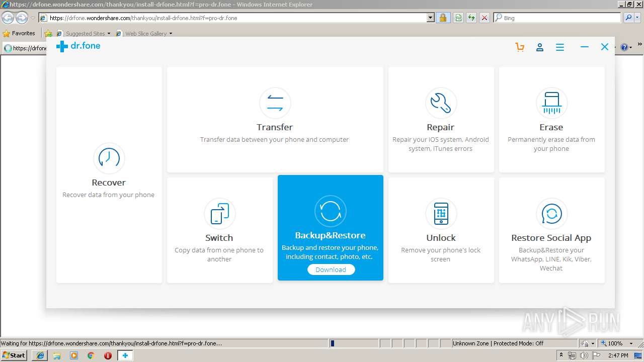Click the volume icon in system tray
The height and width of the screenshot is (362, 644).
[584, 355]
